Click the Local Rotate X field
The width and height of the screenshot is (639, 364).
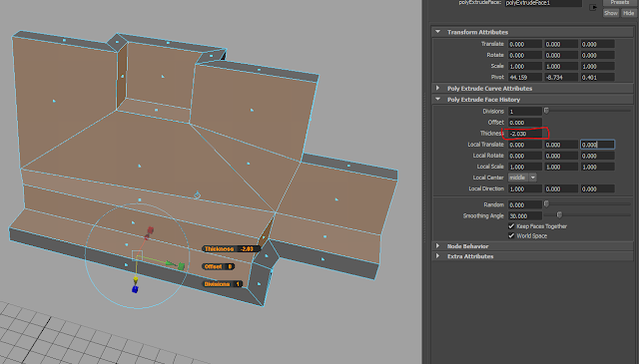pos(525,156)
